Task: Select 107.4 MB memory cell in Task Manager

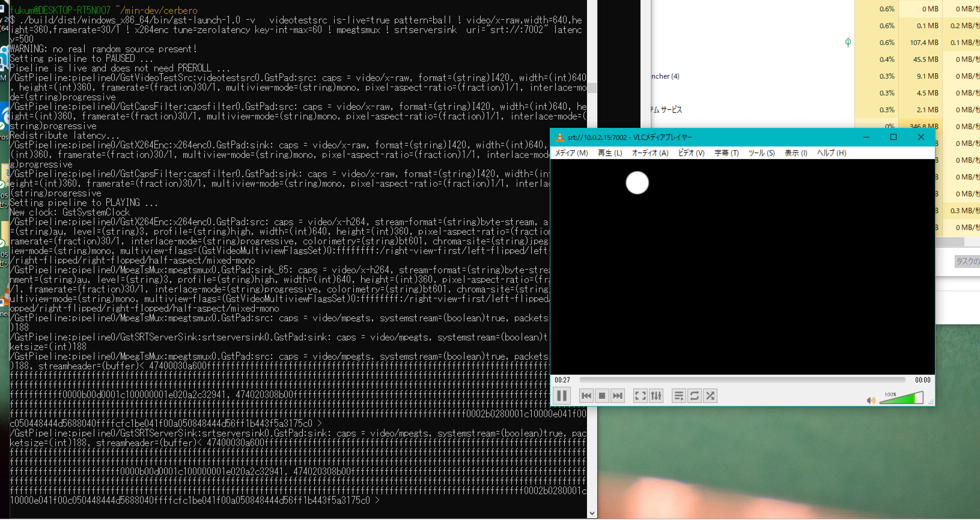Action: point(920,43)
